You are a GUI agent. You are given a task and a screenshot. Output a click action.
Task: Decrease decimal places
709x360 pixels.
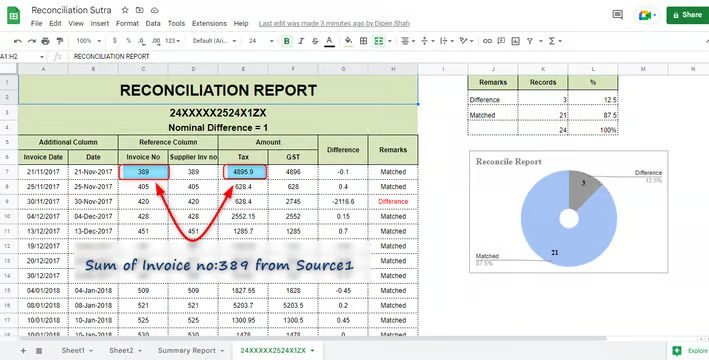[x=142, y=41]
